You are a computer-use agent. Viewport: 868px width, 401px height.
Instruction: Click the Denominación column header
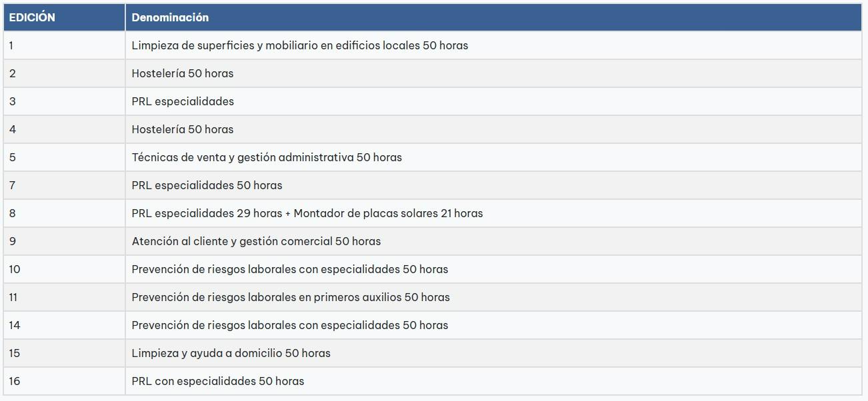coord(170,18)
